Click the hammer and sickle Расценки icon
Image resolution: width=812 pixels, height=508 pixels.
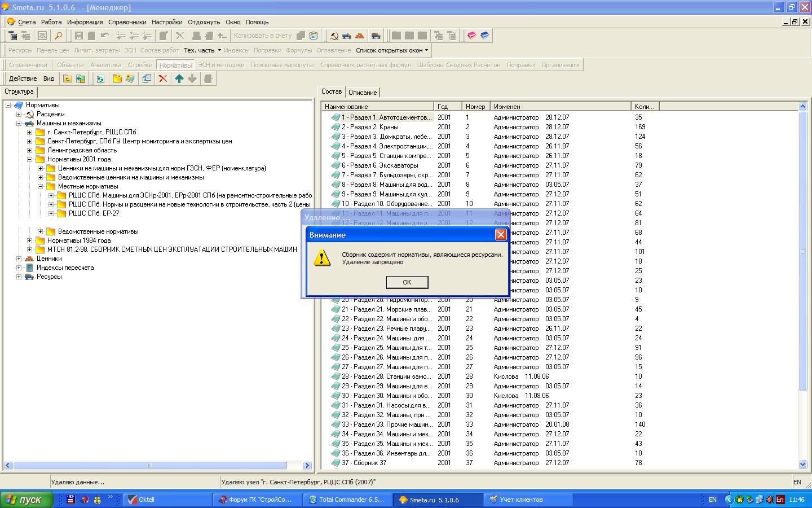point(334,36)
